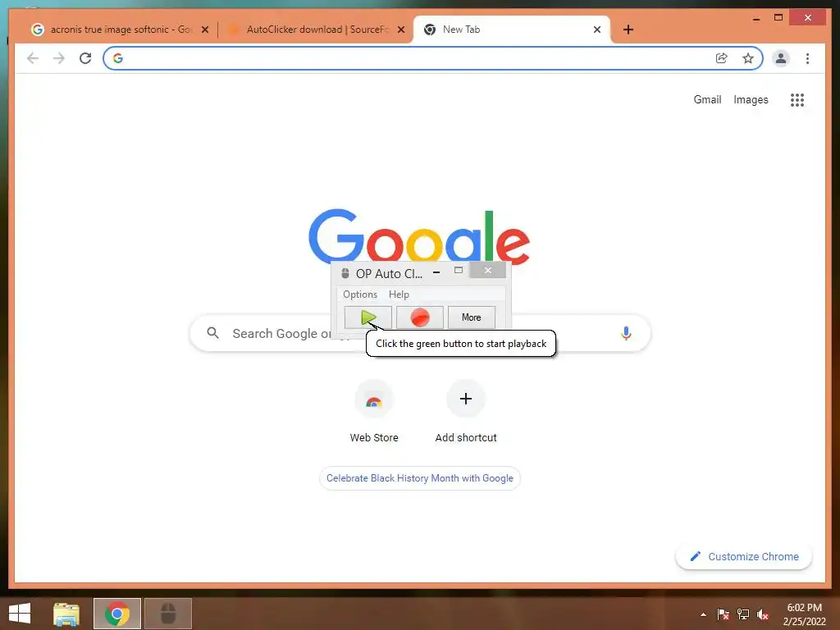Show hidden system tray icons
Viewport: 840px width, 630px height.
[x=703, y=614]
